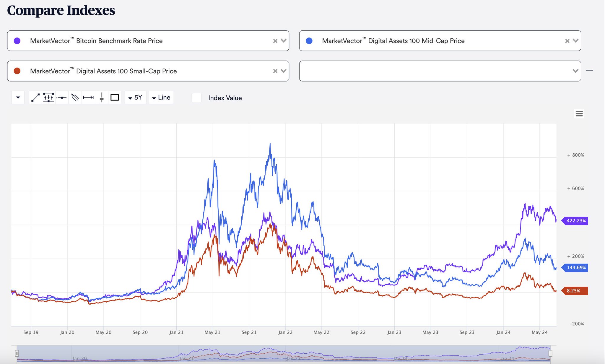Select the trend line drawing tool

pyautogui.click(x=35, y=97)
